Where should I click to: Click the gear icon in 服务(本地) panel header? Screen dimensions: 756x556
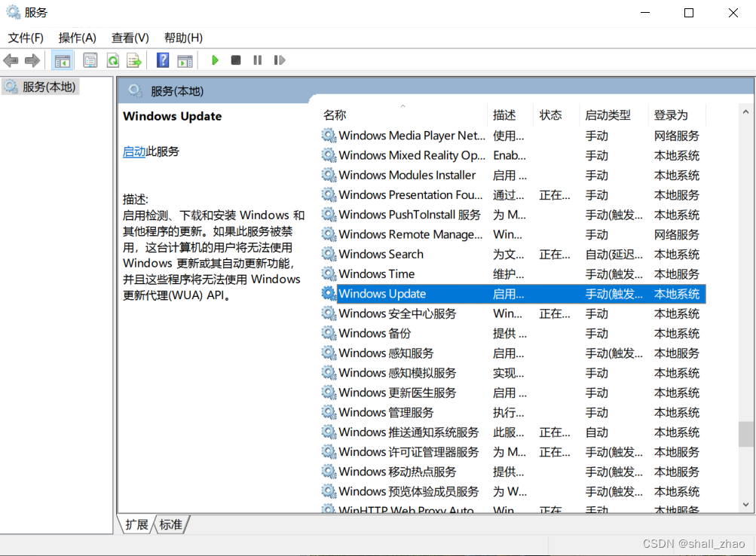[135, 90]
